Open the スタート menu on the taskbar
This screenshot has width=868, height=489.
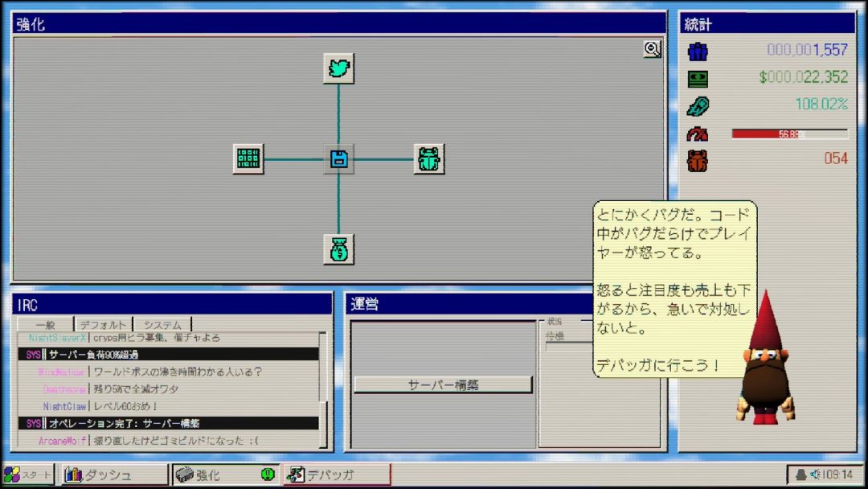tap(28, 475)
